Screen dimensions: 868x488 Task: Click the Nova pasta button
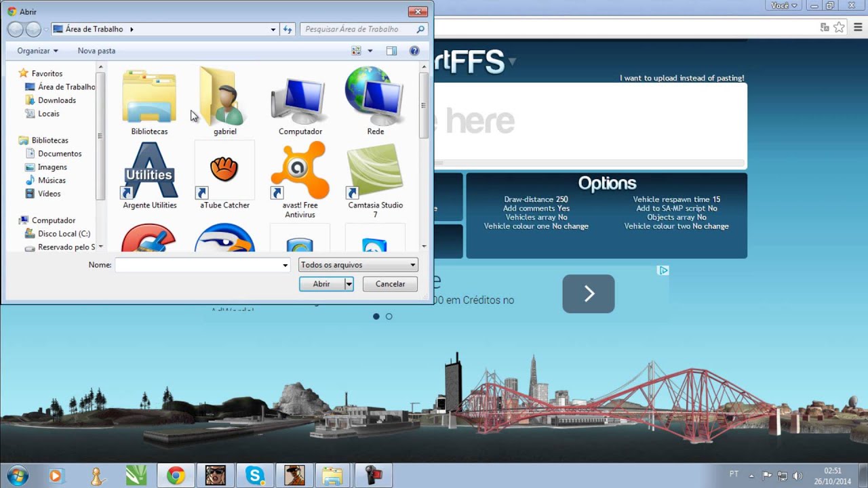click(96, 51)
